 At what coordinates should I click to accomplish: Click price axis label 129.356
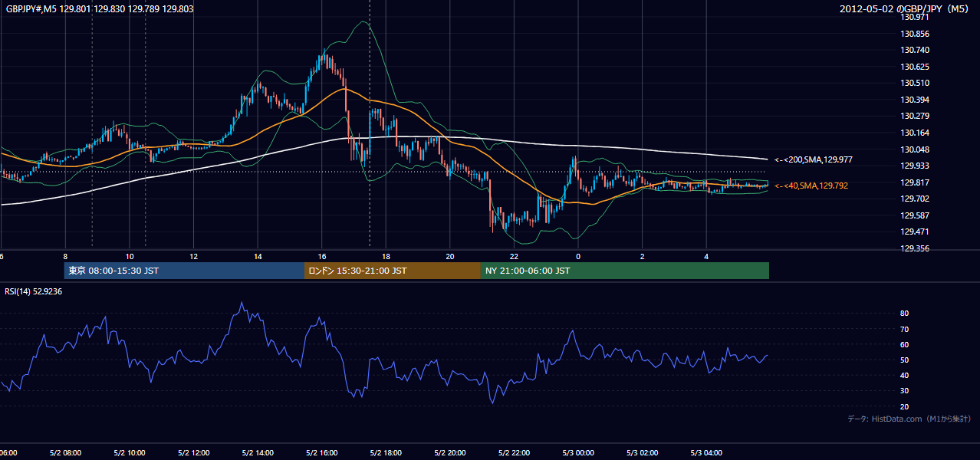tap(916, 248)
